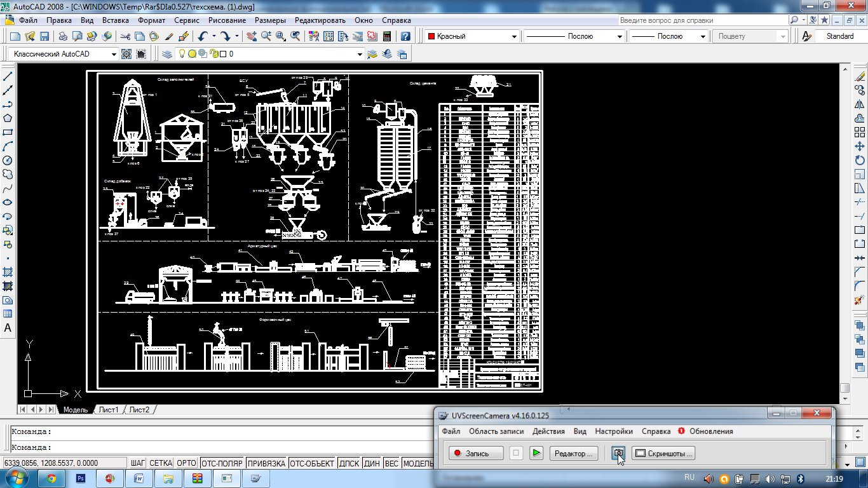Select the Multiline Text tool
This screenshot has width=868, height=488.
coord(8,329)
